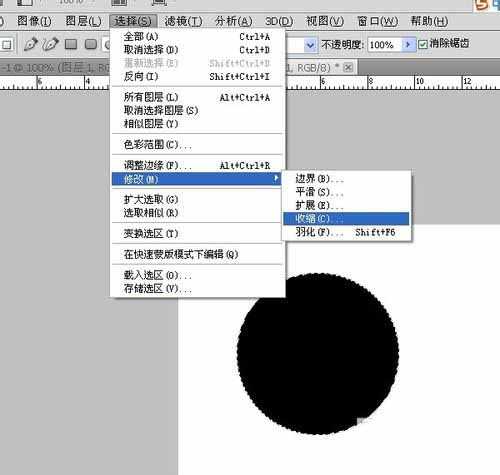Choose 全部(A) select all
Image resolution: width=500 pixels, height=475 pixels.
pyautogui.click(x=197, y=37)
